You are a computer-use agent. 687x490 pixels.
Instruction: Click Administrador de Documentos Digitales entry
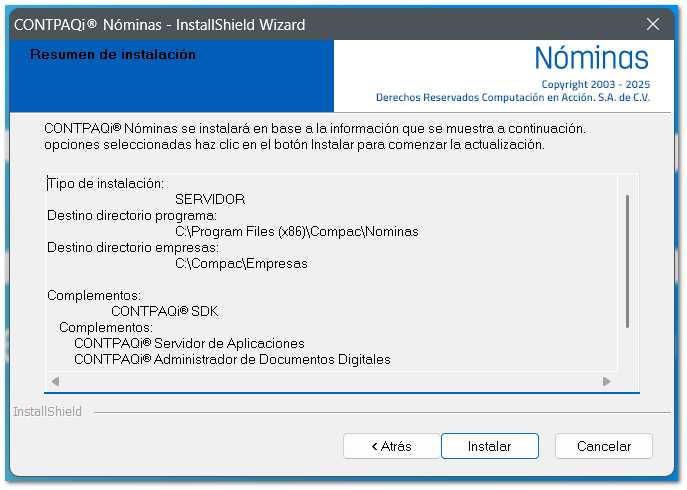click(x=232, y=359)
